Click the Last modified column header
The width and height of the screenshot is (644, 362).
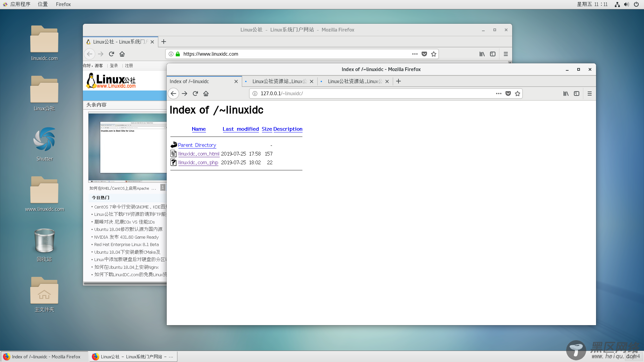coord(240,129)
